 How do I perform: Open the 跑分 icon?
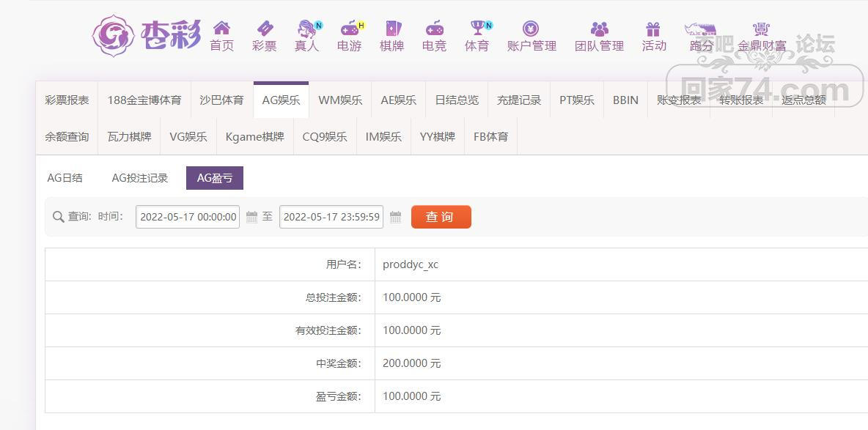[701, 29]
